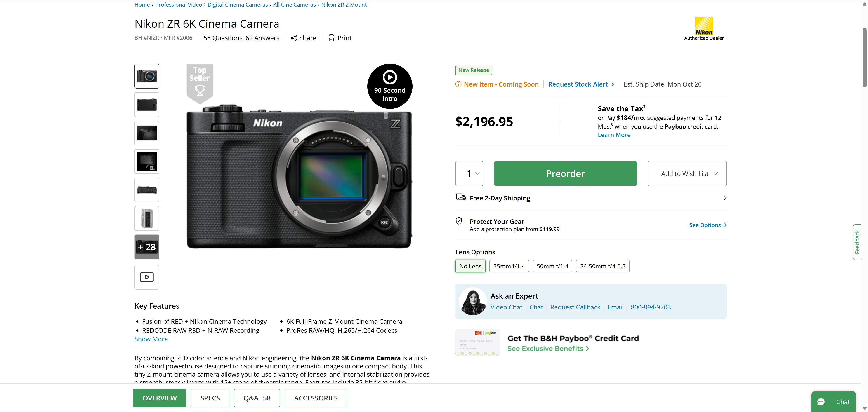This screenshot has width=868, height=412.
Task: Open the quantity dropdown
Action: coord(469,173)
